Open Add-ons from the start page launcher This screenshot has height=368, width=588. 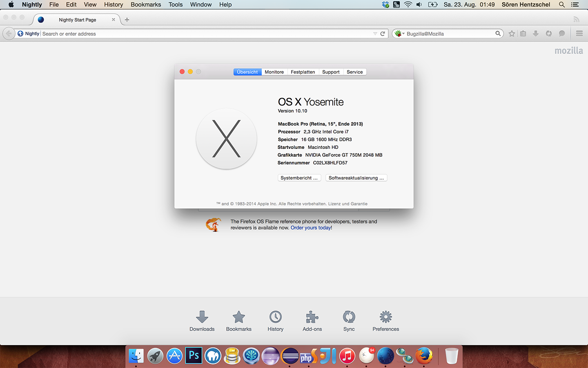coord(312,321)
